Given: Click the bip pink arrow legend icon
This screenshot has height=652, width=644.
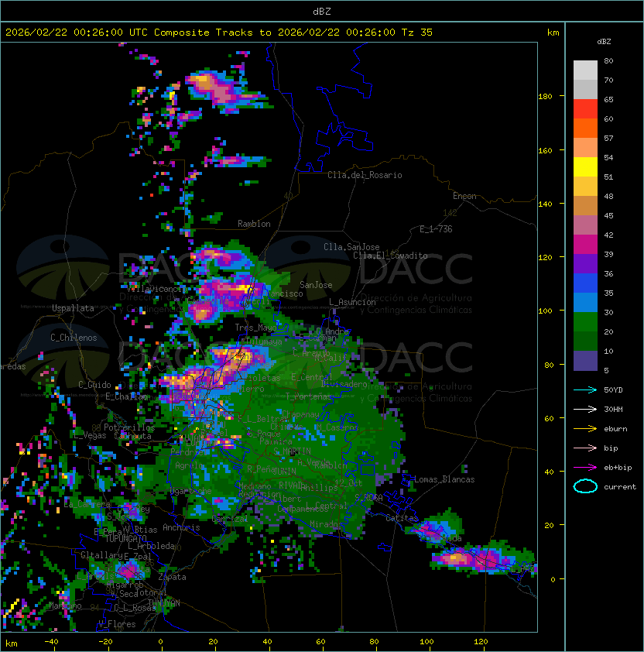Looking at the screenshot, I should tap(585, 448).
